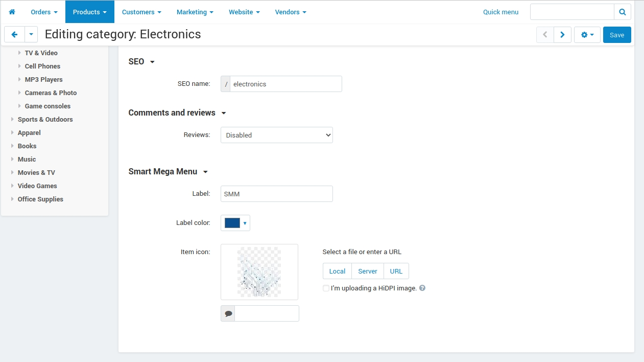Go to previous category arrow
Viewport: 644px width, 362px height.
pyautogui.click(x=545, y=35)
